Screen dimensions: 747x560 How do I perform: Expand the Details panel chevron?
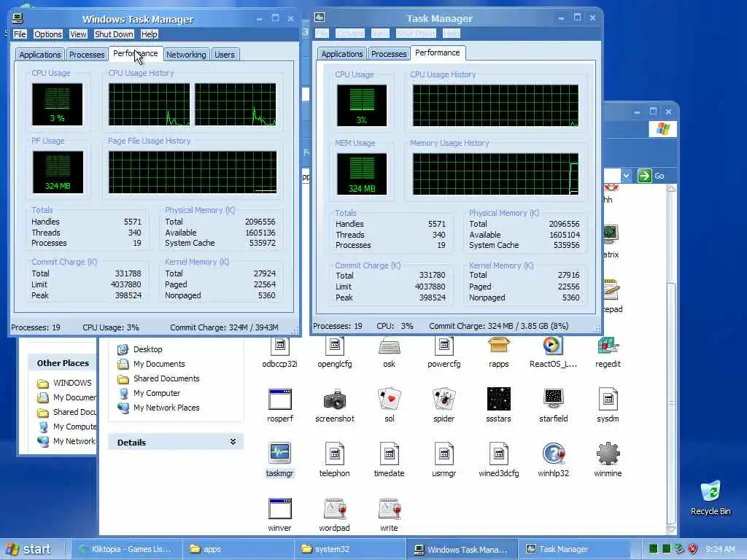[x=233, y=442]
